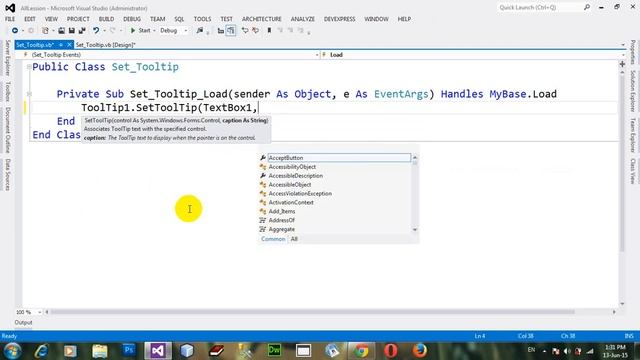640x360 pixels.
Task: Open the FILE menu
Action: [x=10, y=19]
